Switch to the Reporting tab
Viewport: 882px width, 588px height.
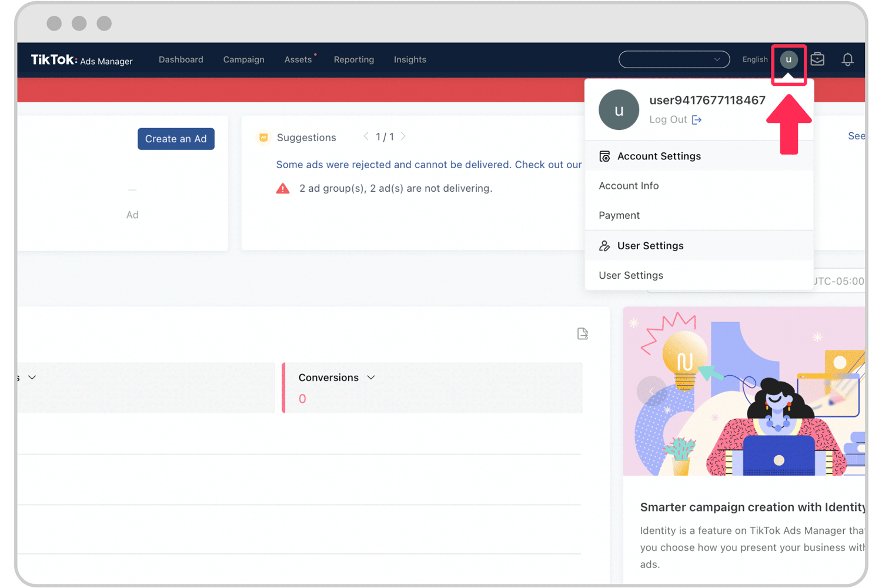click(353, 59)
